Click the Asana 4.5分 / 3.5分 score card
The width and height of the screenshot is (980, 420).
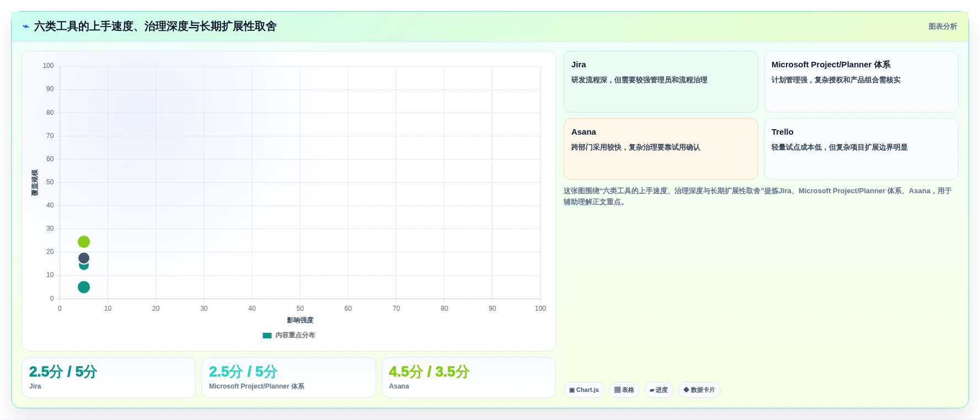point(469,378)
